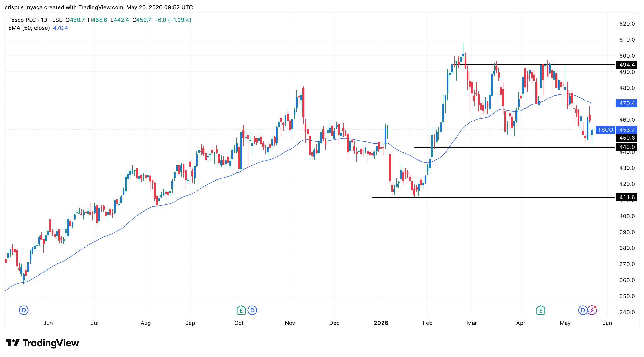Image resolution: width=644 pixels, height=357 pixels.
Task: Click the Mar label on time axis
Action: (472, 323)
